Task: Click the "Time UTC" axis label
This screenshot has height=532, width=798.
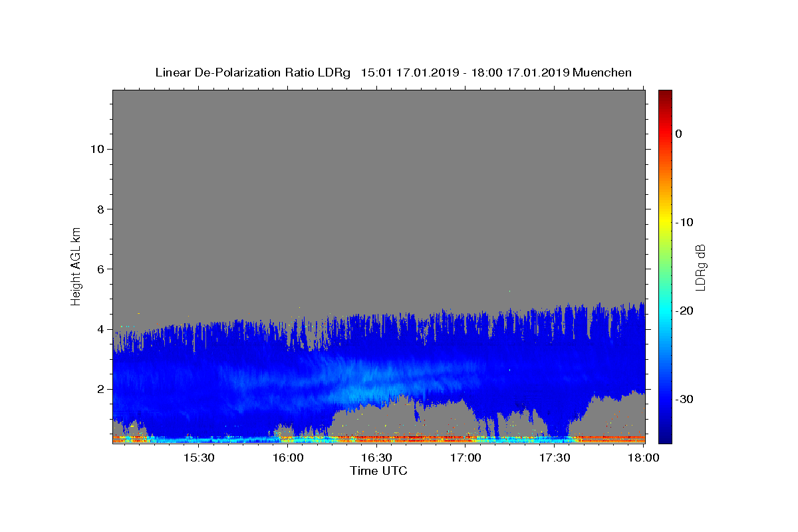Action: click(x=378, y=471)
